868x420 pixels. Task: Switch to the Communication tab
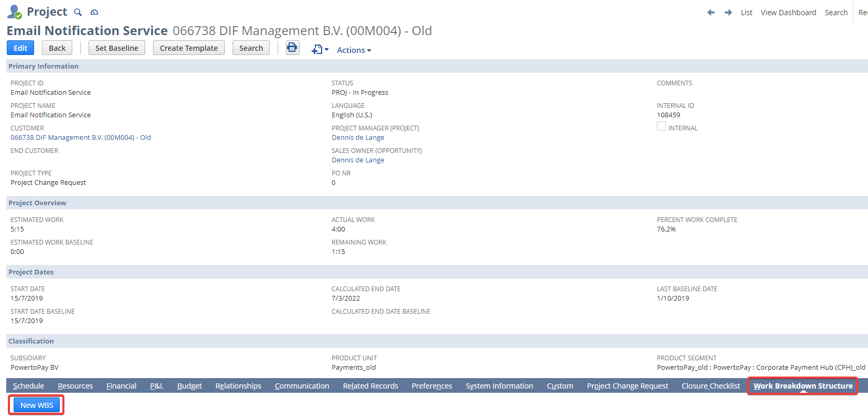pos(302,386)
